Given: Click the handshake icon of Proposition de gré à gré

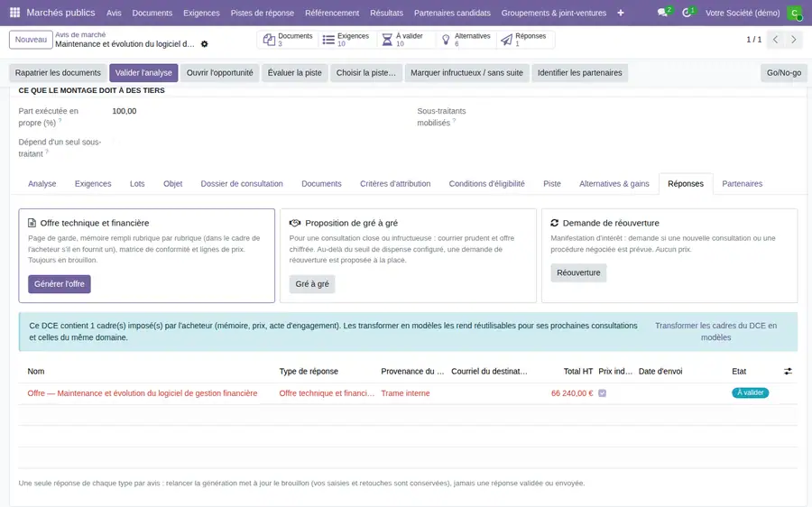Looking at the screenshot, I should click(x=295, y=223).
